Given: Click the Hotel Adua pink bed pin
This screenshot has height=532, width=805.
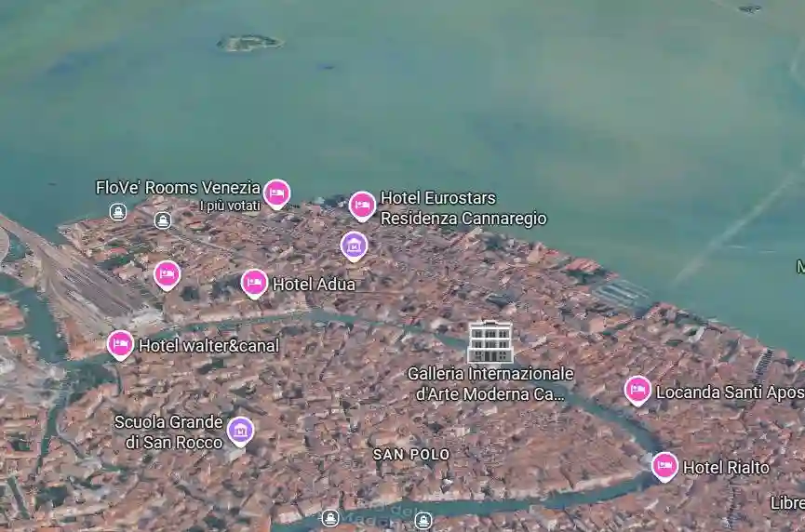Looking at the screenshot, I should 254,283.
